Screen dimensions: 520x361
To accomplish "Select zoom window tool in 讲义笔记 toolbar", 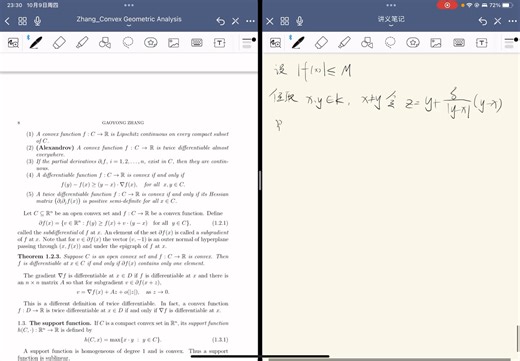I will (x=275, y=43).
